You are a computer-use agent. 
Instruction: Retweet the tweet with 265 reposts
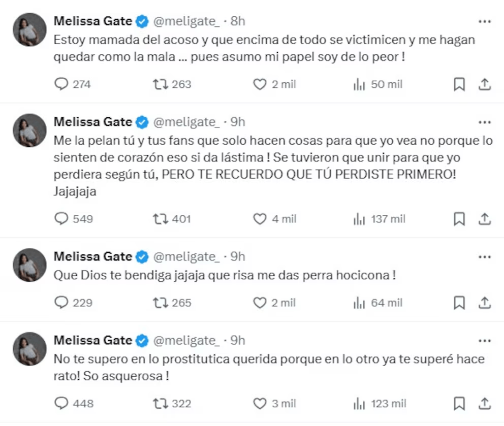160,303
